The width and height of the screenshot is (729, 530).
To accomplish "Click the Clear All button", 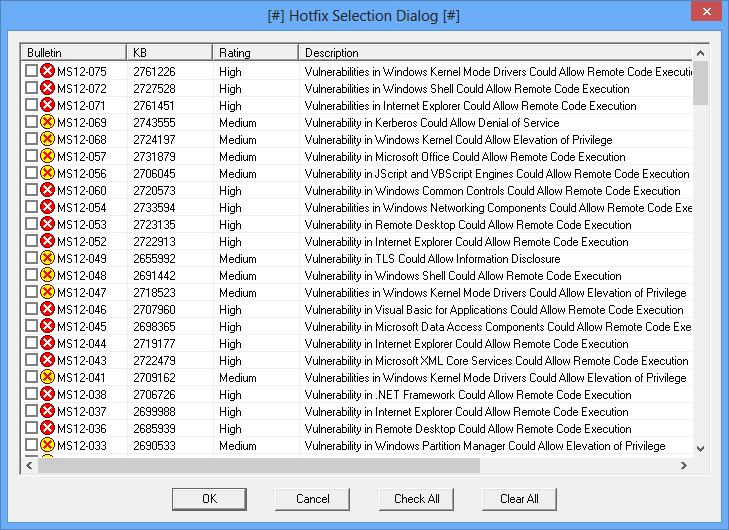I will 519,499.
